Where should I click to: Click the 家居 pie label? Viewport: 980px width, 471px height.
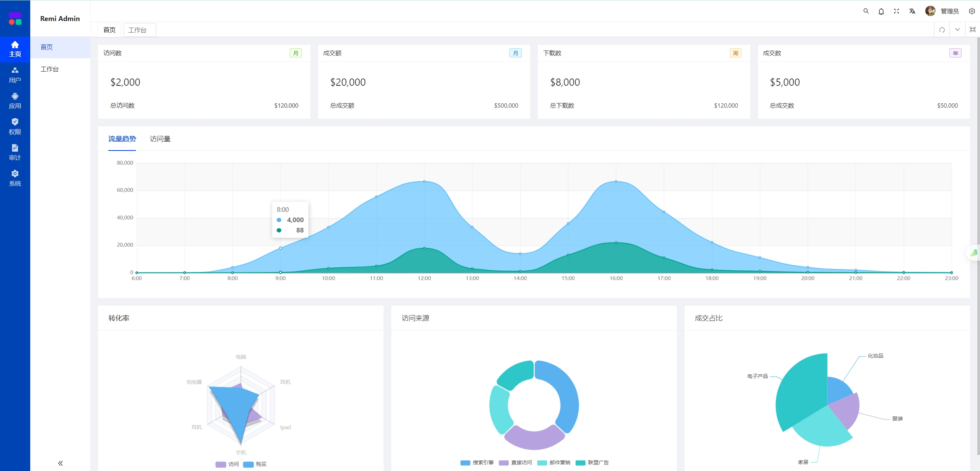[803, 462]
